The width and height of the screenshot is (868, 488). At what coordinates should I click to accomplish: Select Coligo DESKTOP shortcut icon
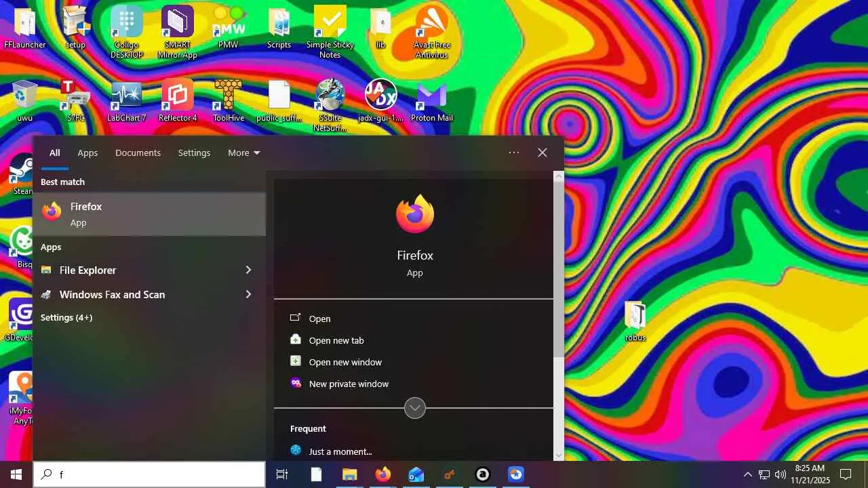pyautogui.click(x=127, y=33)
